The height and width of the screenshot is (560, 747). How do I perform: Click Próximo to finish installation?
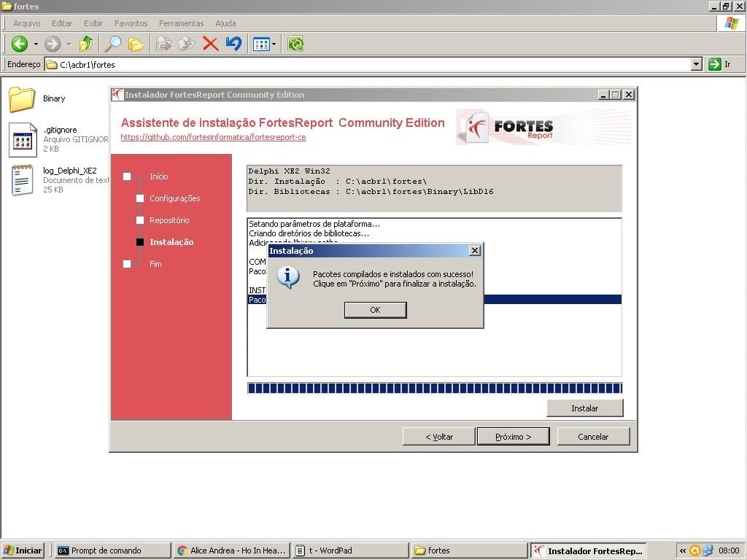[513, 437]
